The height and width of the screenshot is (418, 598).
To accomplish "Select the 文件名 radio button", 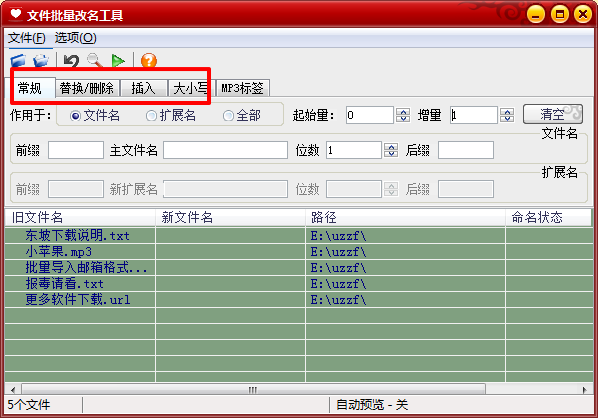I will click(95, 115).
